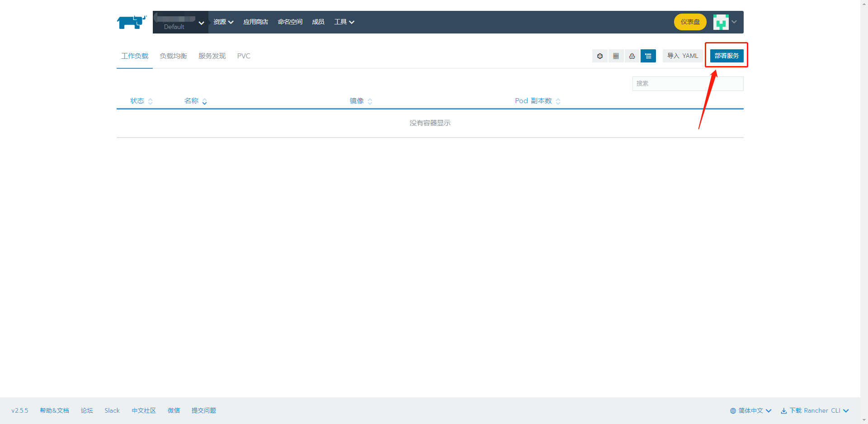The image size is (868, 424).
Task: Open the user avatar menu
Action: pyautogui.click(x=721, y=22)
